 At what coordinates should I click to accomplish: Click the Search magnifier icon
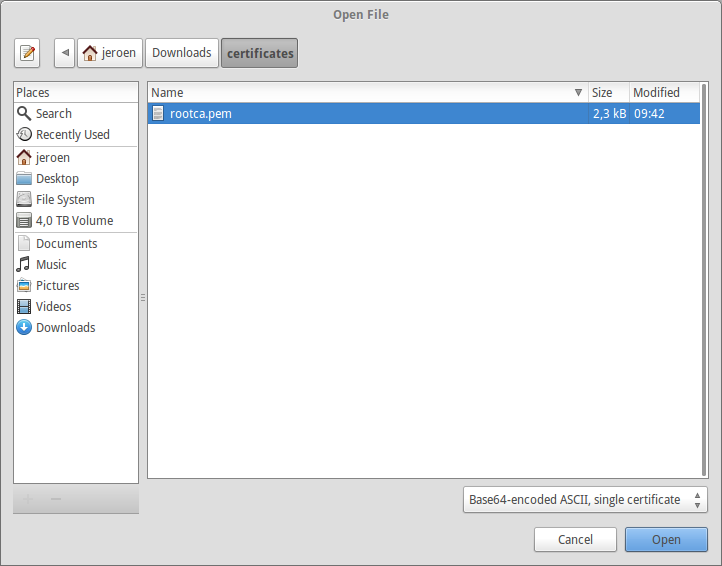24,113
